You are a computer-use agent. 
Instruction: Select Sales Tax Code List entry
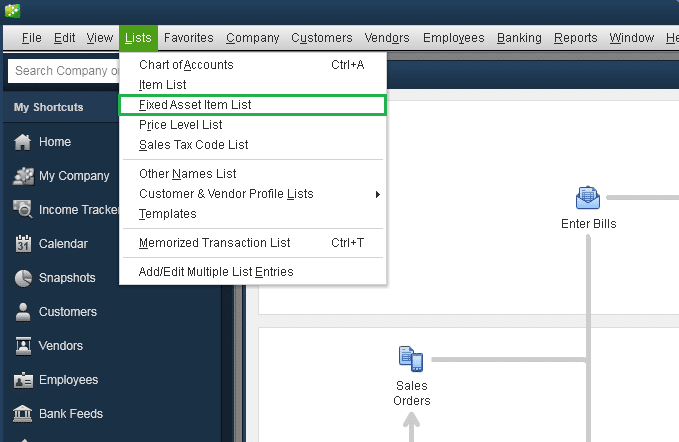pyautogui.click(x=252, y=145)
